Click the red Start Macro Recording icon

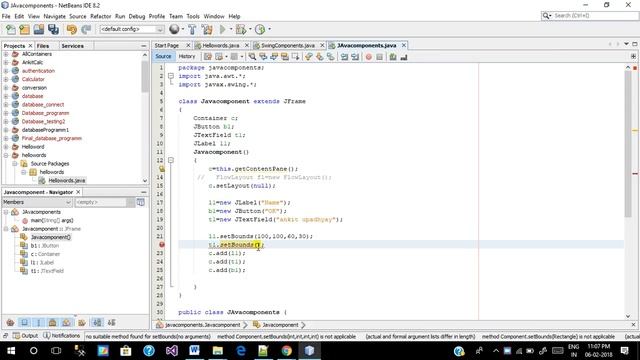[x=369, y=57]
